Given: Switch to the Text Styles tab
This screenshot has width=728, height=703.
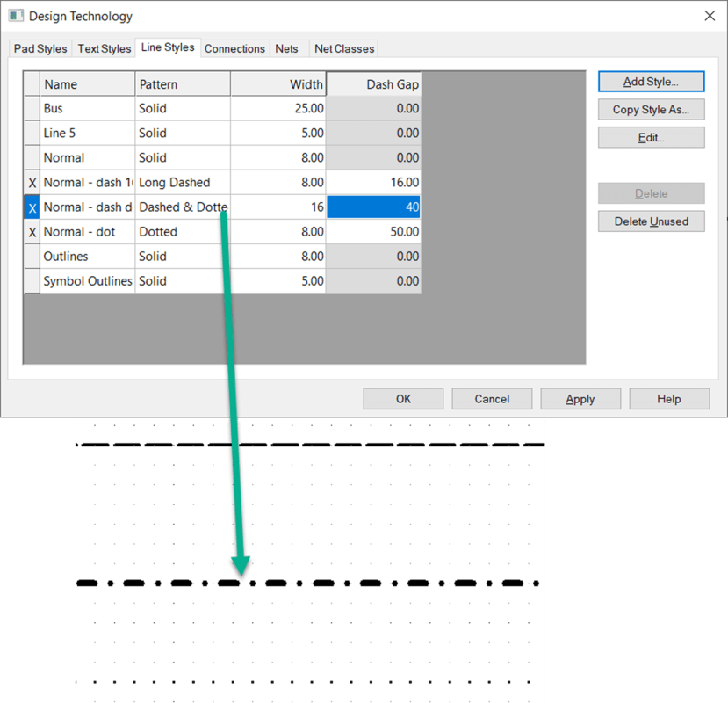Looking at the screenshot, I should (104, 49).
